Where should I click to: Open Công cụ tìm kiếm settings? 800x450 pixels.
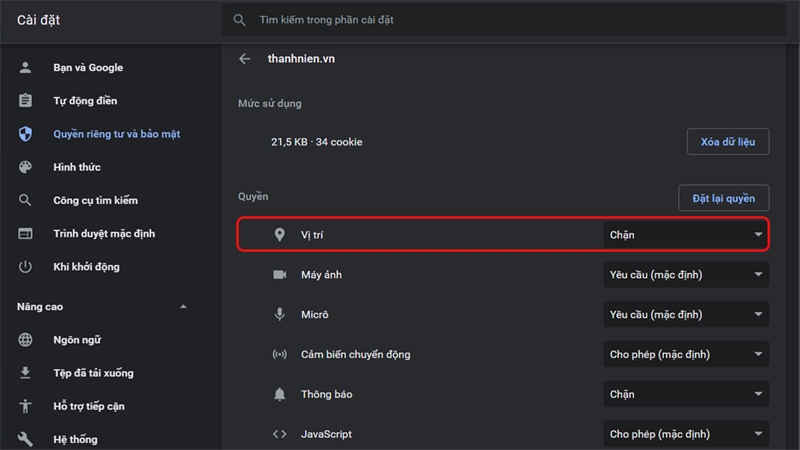coord(95,200)
